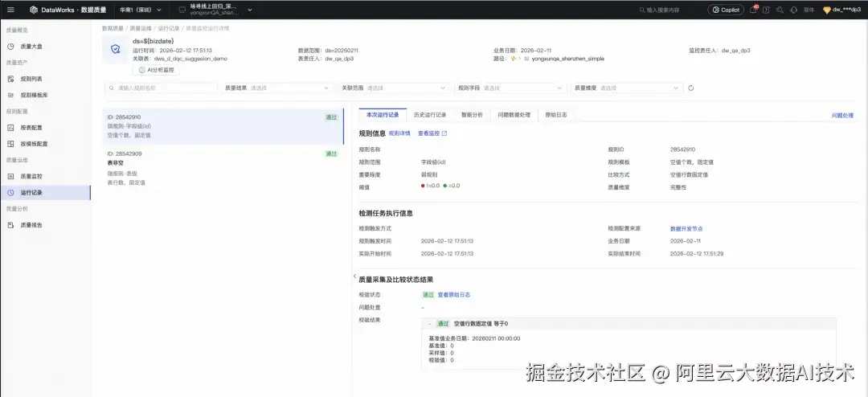Switch to the 历史运行记录 tab
The height and width of the screenshot is (397, 868).
coord(429,115)
